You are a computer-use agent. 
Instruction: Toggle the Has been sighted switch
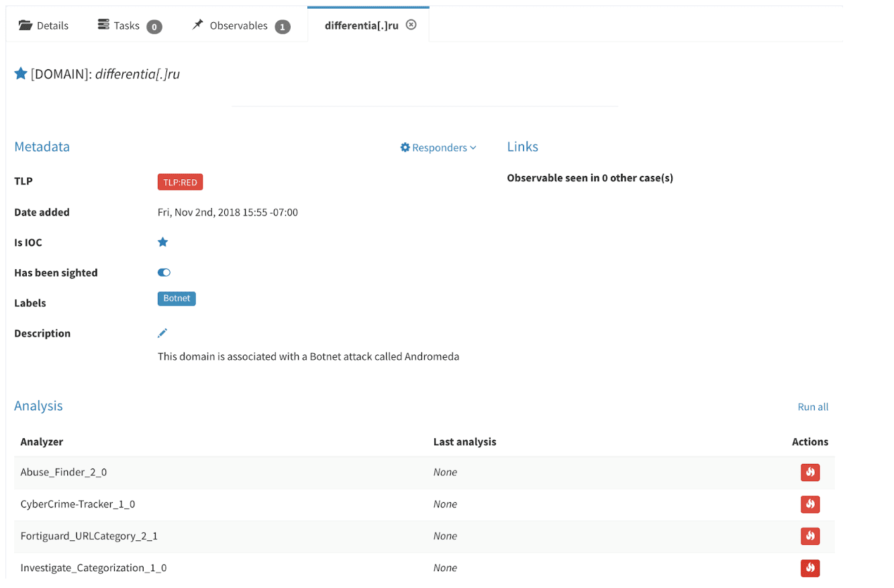pos(164,273)
